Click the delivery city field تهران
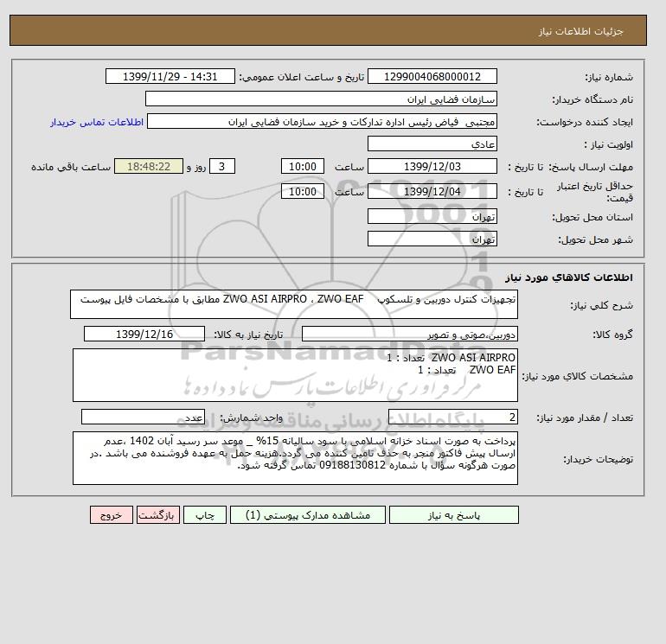 [x=432, y=239]
